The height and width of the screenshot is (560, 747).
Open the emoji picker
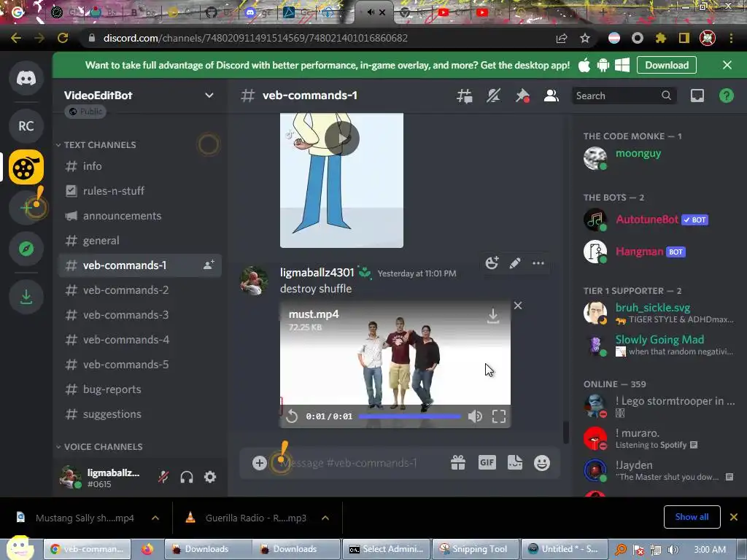pos(542,463)
